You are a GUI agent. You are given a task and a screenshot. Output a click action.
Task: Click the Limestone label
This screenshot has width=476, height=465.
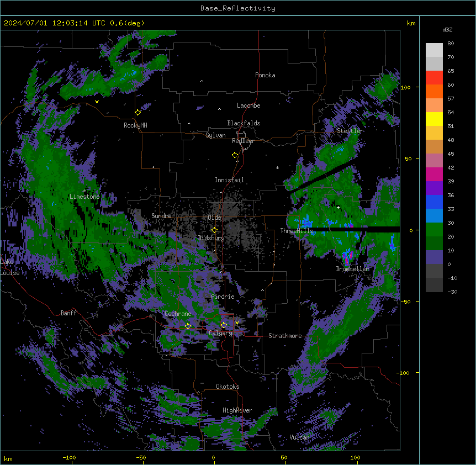[x=84, y=197]
